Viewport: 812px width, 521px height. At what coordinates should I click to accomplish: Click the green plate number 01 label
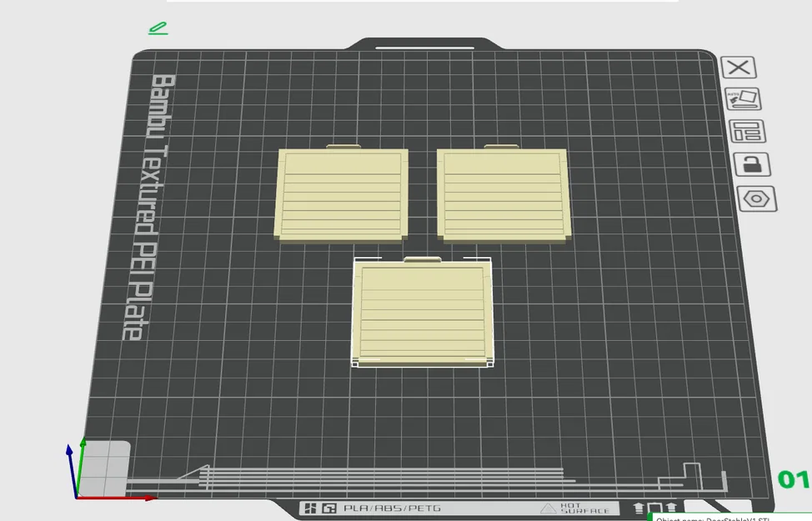pyautogui.click(x=794, y=479)
